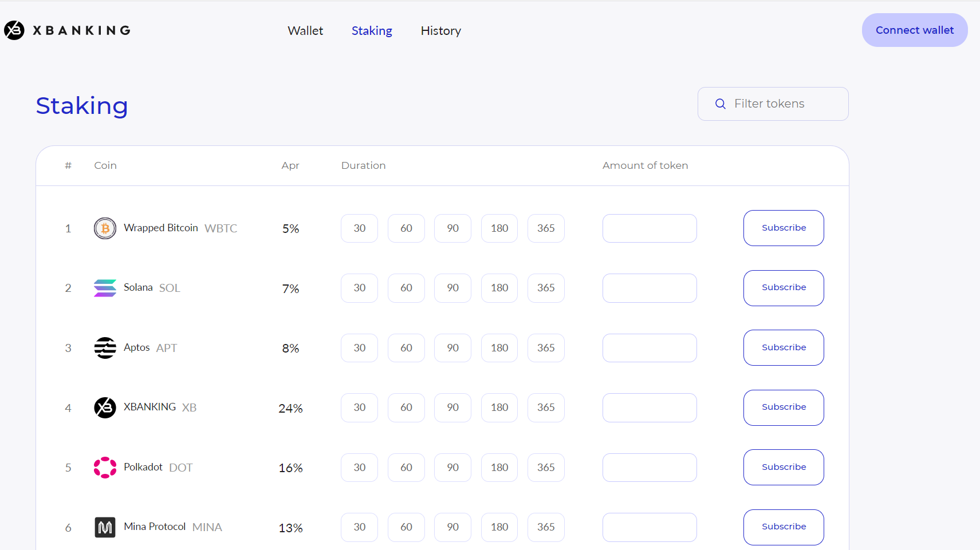
Task: Subscribe to XBANKING XB staking
Action: 784,407
